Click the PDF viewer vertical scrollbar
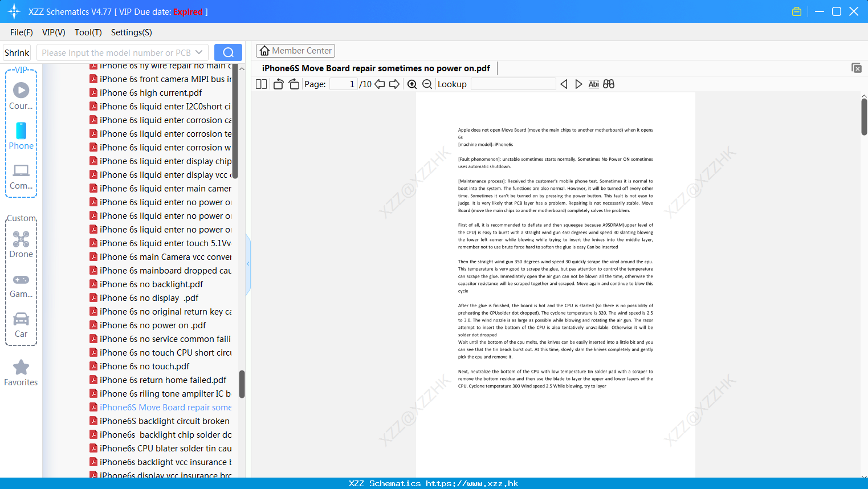Viewport: 868px width, 489px height. pyautogui.click(x=864, y=117)
